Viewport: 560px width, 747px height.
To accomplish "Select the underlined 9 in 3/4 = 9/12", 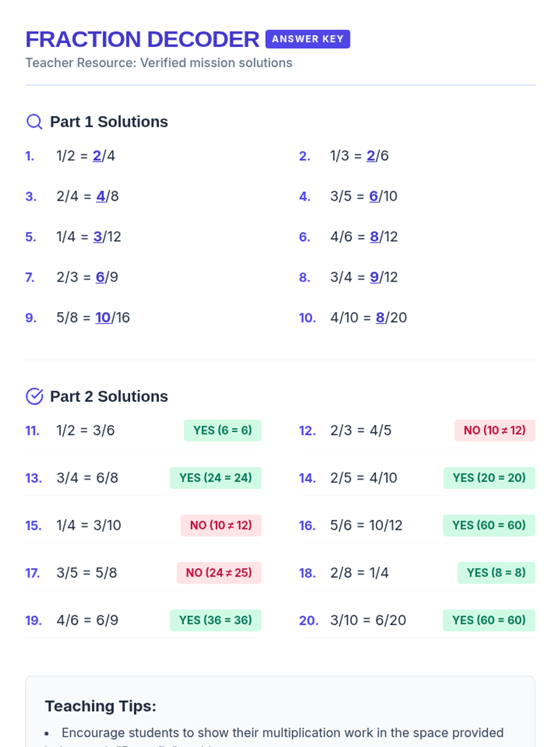I will coord(374,277).
